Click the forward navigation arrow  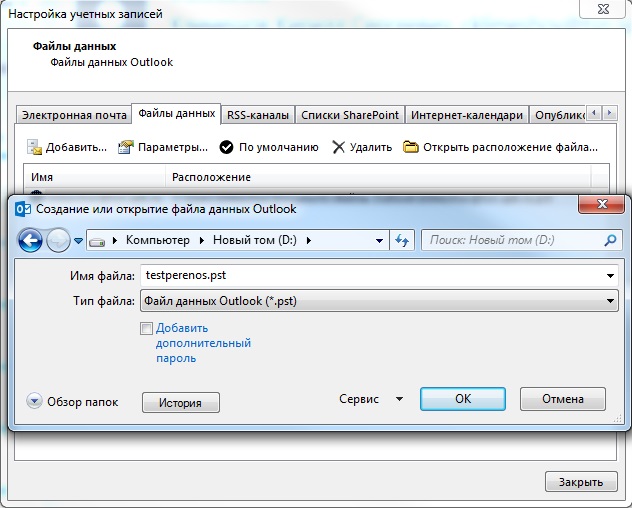point(58,241)
